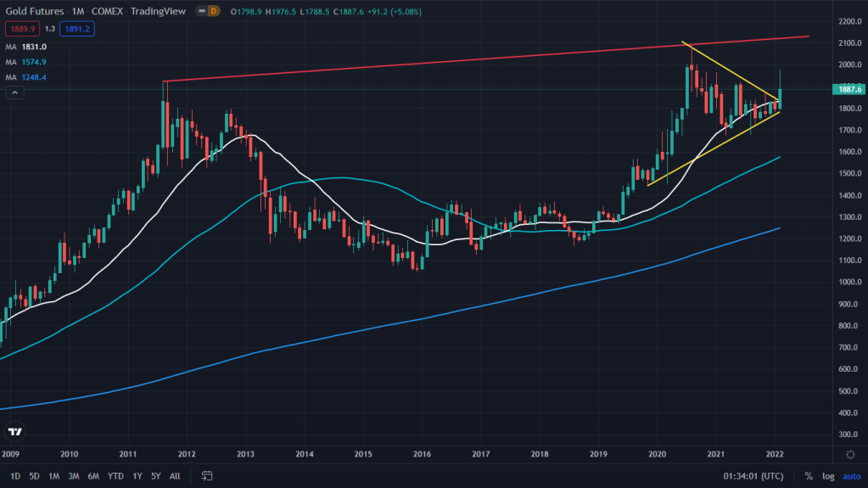Select the YTD time range
Viewport: 868px width, 488px height.
[x=115, y=476]
